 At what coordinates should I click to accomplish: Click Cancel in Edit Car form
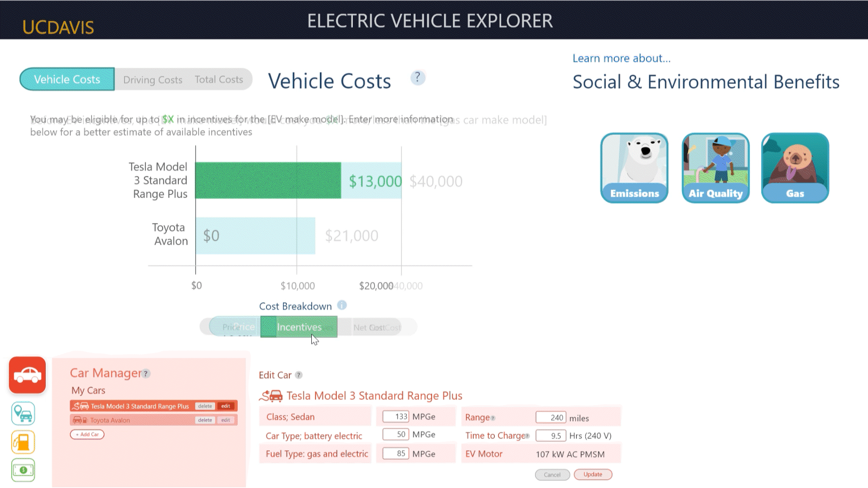point(552,475)
